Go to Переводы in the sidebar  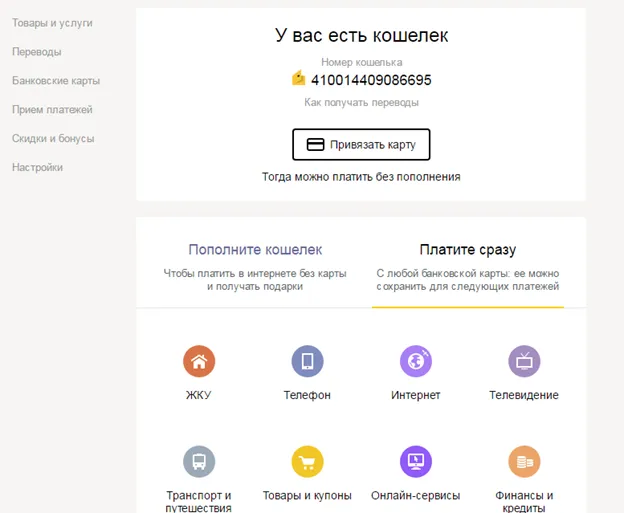37,51
